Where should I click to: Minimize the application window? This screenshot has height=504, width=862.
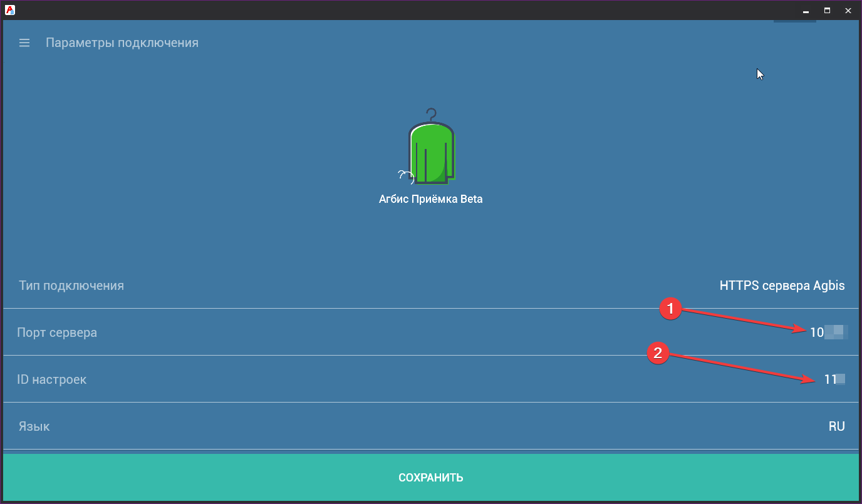[x=806, y=10]
